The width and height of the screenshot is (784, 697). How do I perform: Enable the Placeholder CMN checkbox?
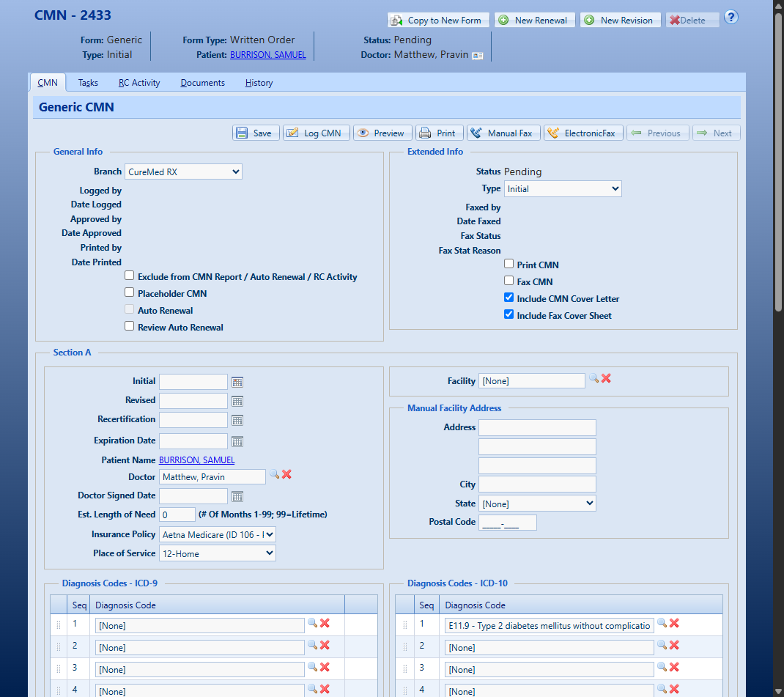(130, 293)
